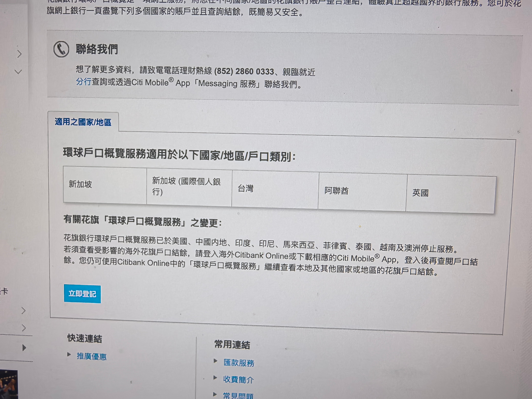
Task: Select the 適用之國家/地區 tab
Action: pos(83,122)
